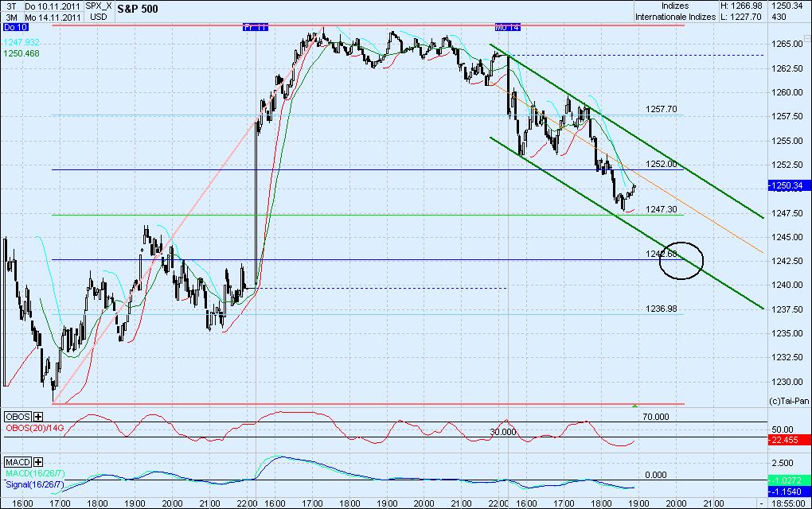
Task: Click the blue Do 10 session marker
Action: [14, 25]
